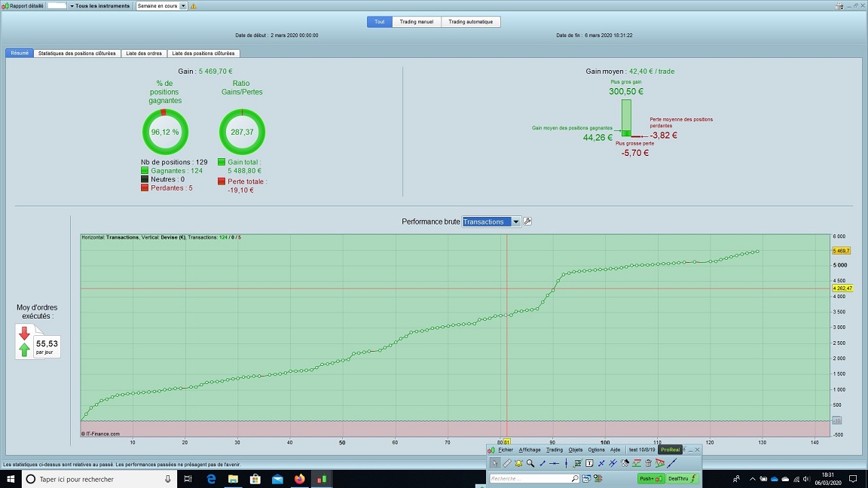The height and width of the screenshot is (488, 868).
Task: Open the Options menu
Action: [596, 450]
